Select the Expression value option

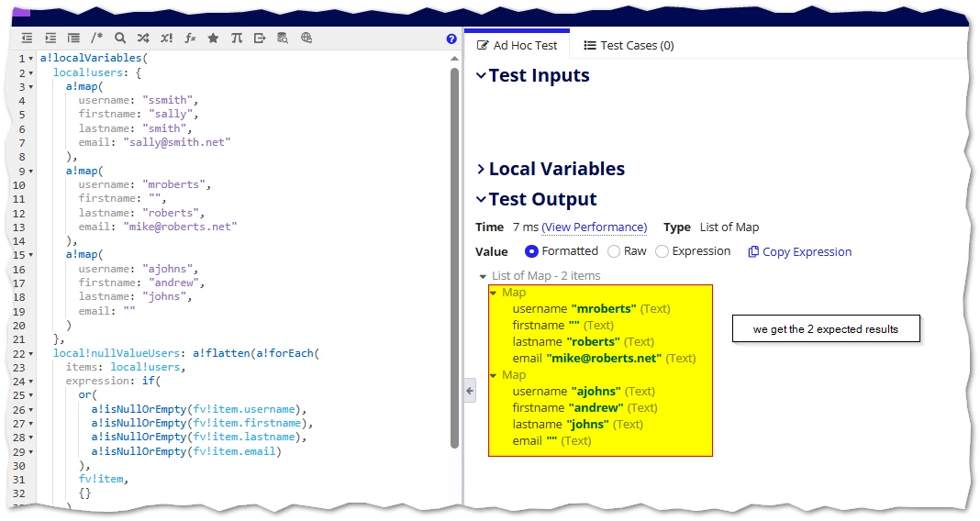[x=662, y=251]
